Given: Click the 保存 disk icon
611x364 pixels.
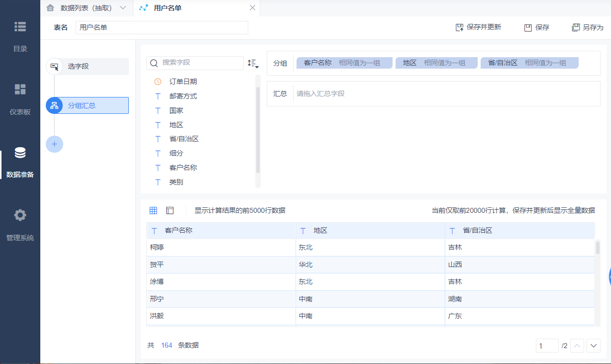Looking at the screenshot, I should (528, 27).
